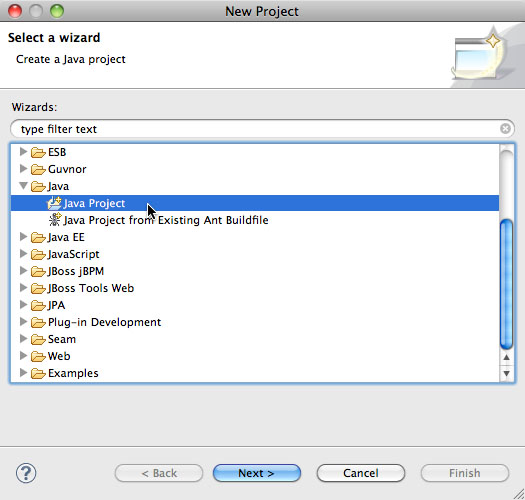525x500 pixels.
Task: Select the Java Project wizard icon
Action: 54,203
